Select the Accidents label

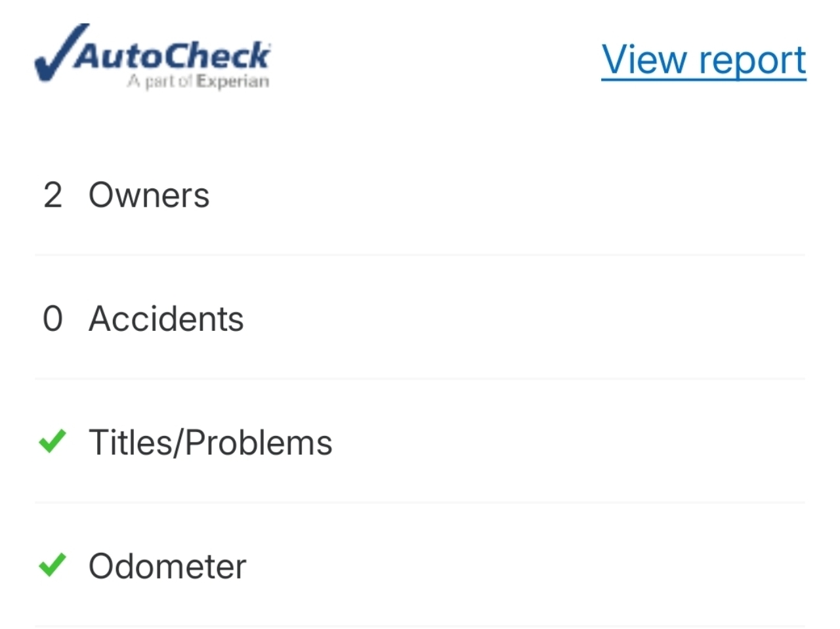(x=166, y=319)
